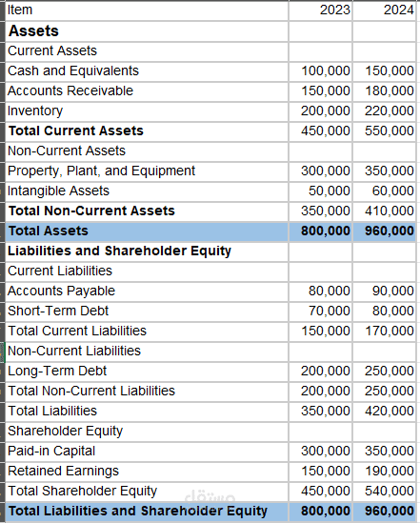Viewport: 420px width, 523px height.
Task: Select Total Current Assets 2023 value 450,000
Action: [321, 131]
